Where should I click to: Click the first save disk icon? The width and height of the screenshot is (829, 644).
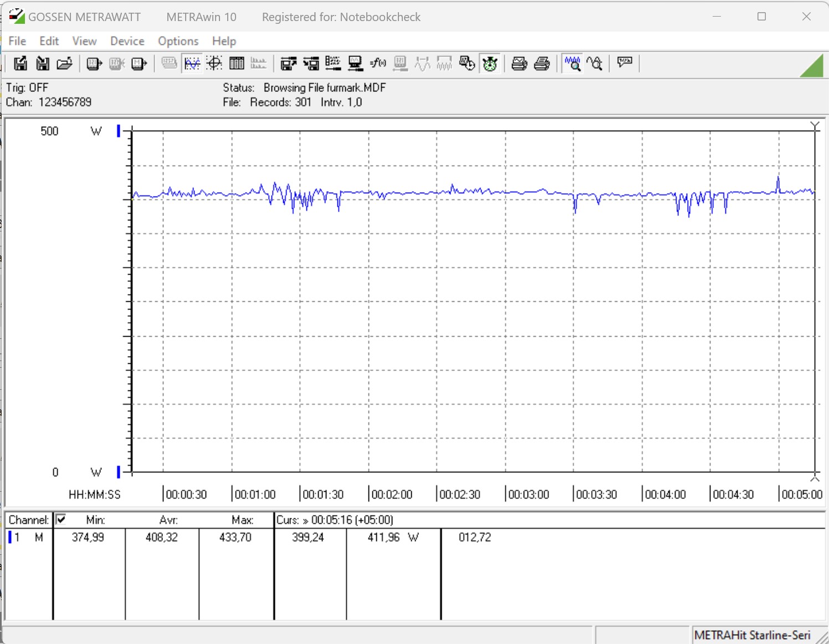point(21,64)
